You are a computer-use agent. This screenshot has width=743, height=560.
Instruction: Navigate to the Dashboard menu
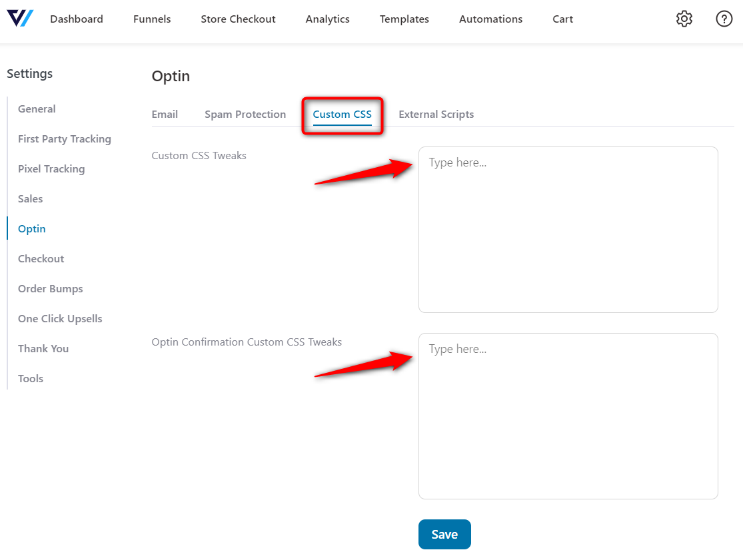click(x=76, y=19)
